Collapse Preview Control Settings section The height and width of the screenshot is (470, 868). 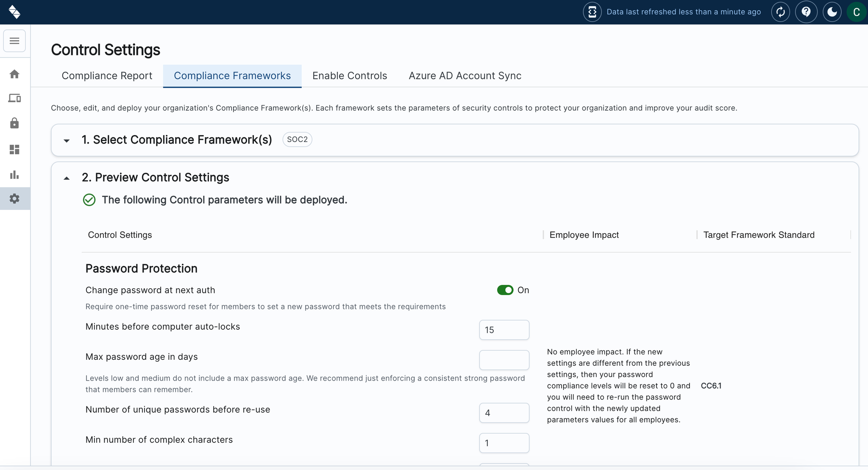(67, 178)
